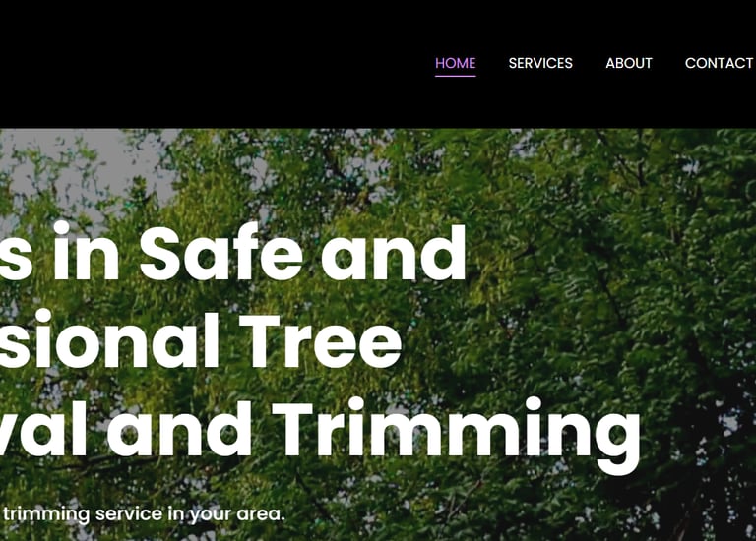The height and width of the screenshot is (541, 756).
Task: Click the word "Tree" in the headline
Action: point(320,341)
